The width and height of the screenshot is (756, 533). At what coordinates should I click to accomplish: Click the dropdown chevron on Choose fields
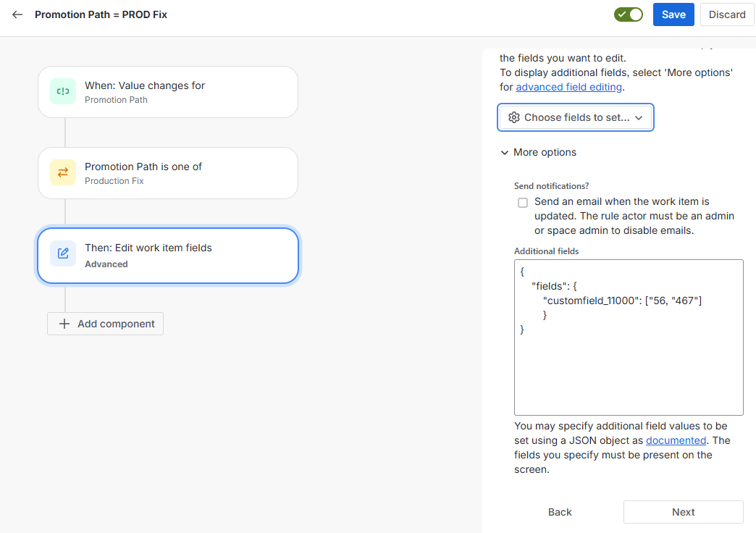[x=639, y=117]
